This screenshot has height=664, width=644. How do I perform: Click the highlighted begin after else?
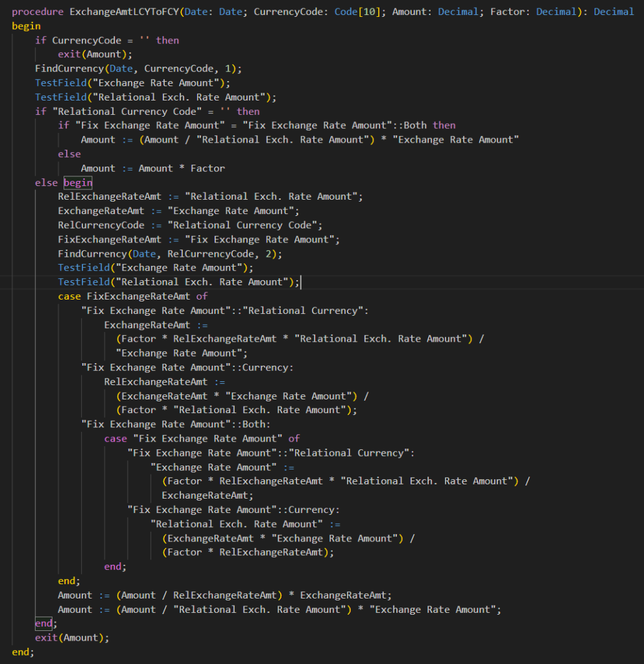78,183
